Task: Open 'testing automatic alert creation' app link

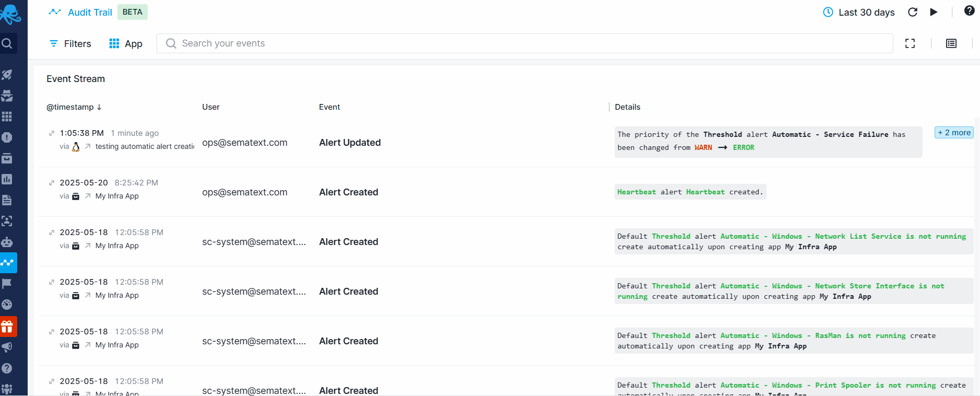Action: 144,147
